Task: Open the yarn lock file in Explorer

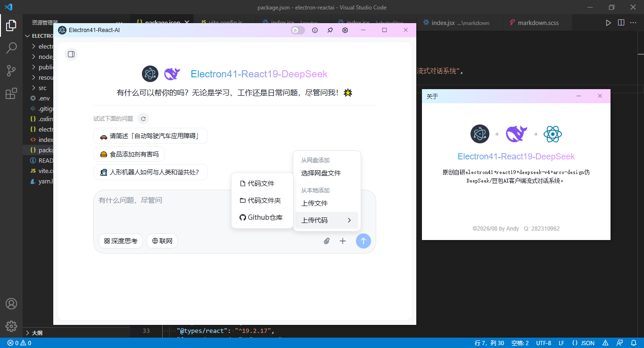Action: tap(39, 181)
